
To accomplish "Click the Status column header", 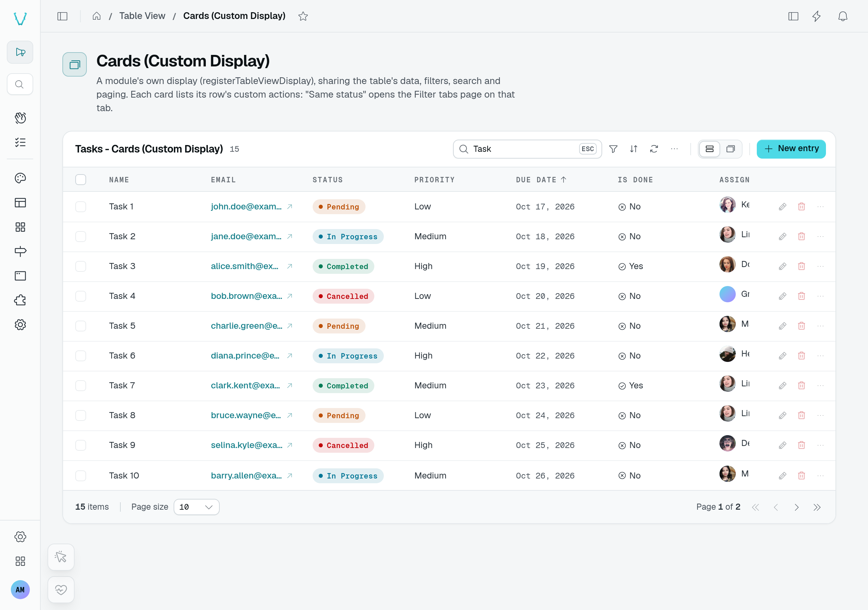I will click(328, 180).
